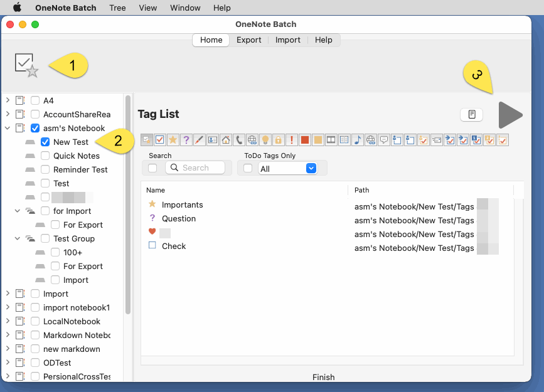Check the A4 notebook checkbox

coord(35,100)
